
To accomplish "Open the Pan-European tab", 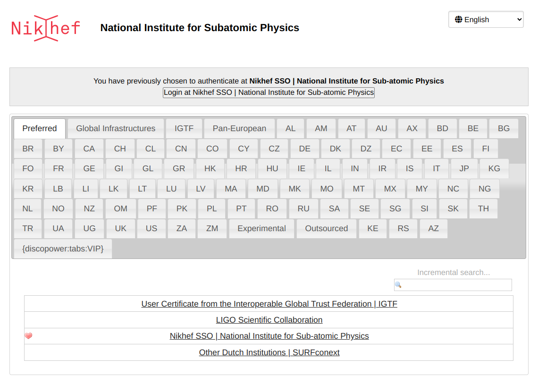I will coord(239,129).
